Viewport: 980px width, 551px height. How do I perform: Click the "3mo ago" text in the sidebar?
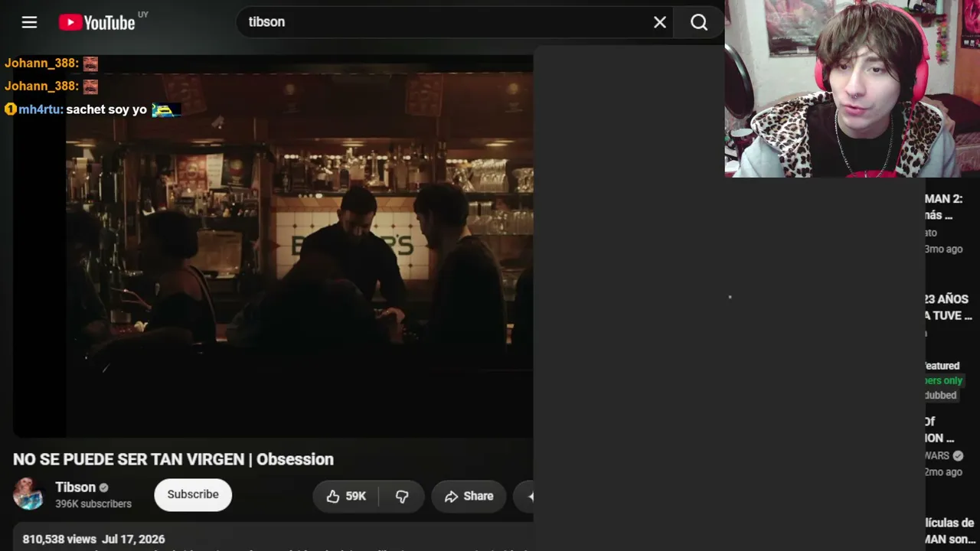coord(943,249)
